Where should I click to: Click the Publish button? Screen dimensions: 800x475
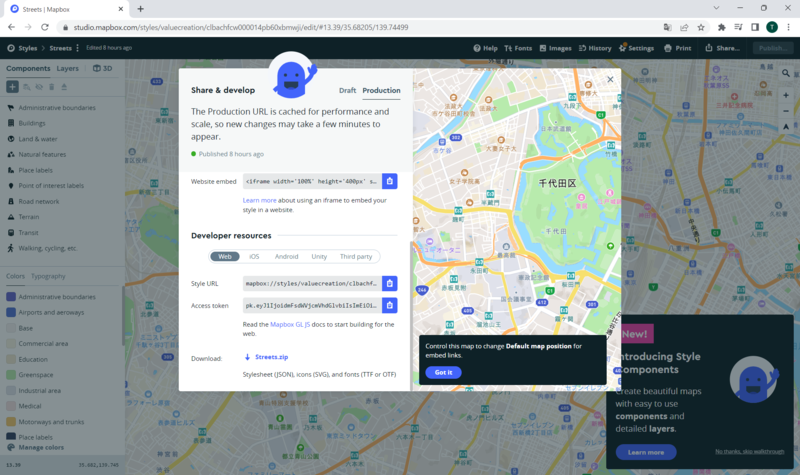[x=773, y=48]
